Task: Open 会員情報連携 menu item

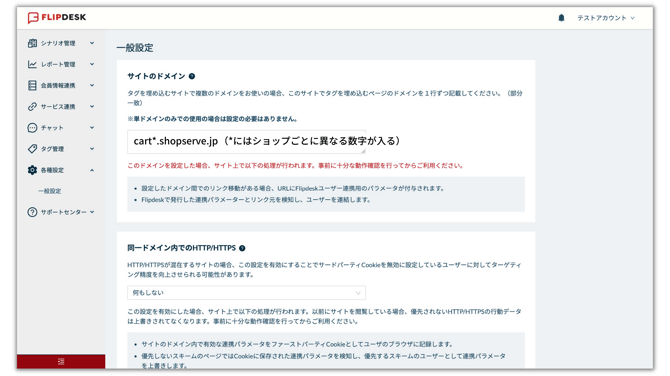Action: [x=58, y=85]
